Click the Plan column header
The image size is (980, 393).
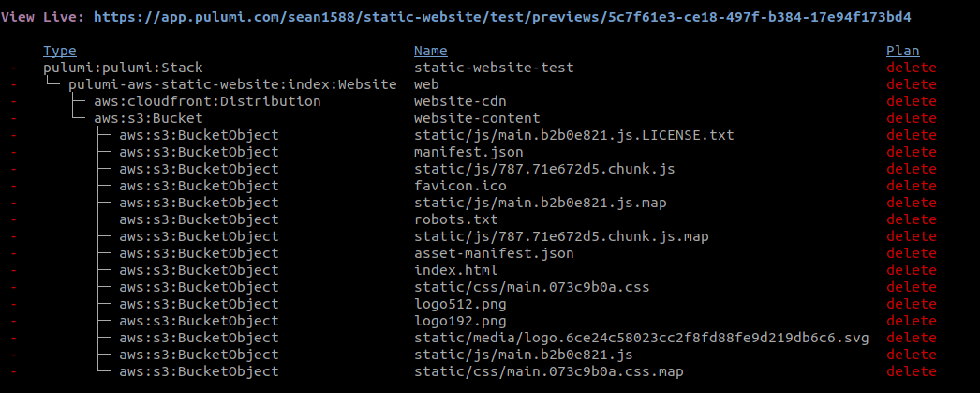pyautogui.click(x=903, y=51)
